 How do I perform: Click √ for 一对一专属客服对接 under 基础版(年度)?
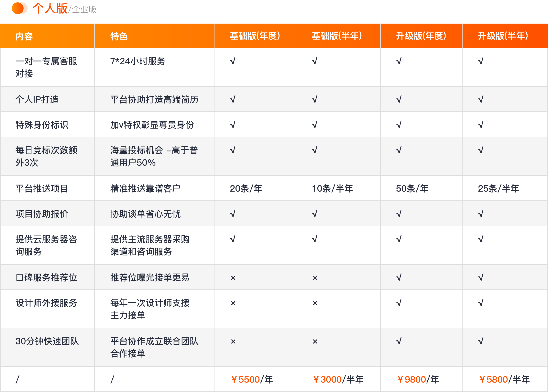[x=233, y=61]
